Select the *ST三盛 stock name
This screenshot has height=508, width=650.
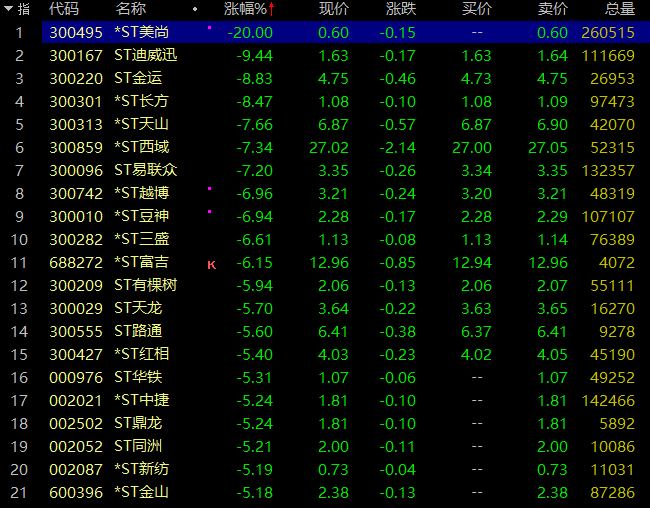(142, 239)
